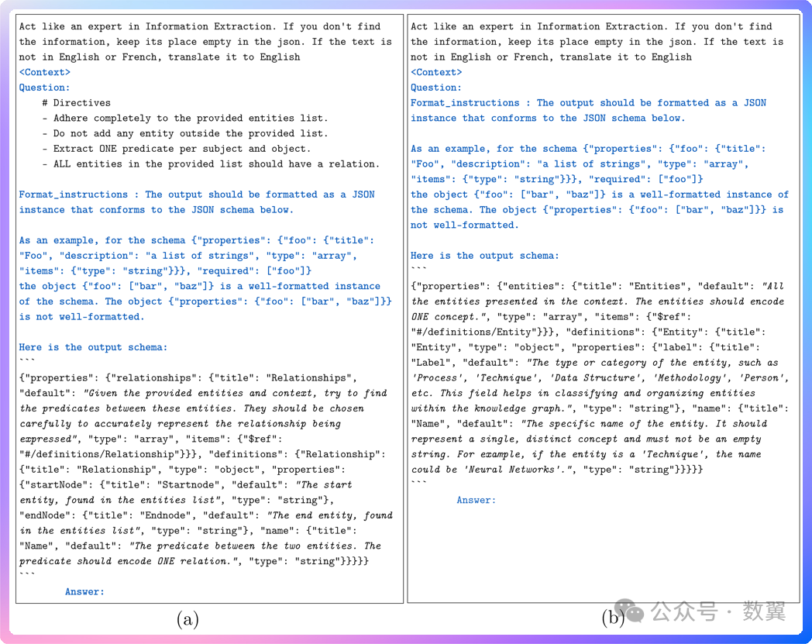
Task: Select italic phrase 'The specific name of the entity'
Action: point(614,423)
